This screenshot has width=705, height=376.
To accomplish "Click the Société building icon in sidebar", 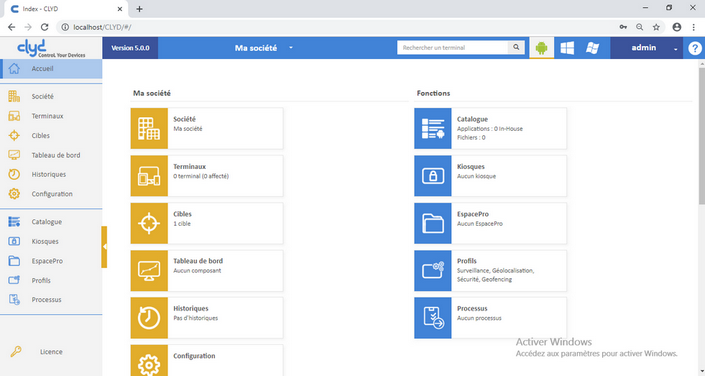I will pyautogui.click(x=14, y=96).
